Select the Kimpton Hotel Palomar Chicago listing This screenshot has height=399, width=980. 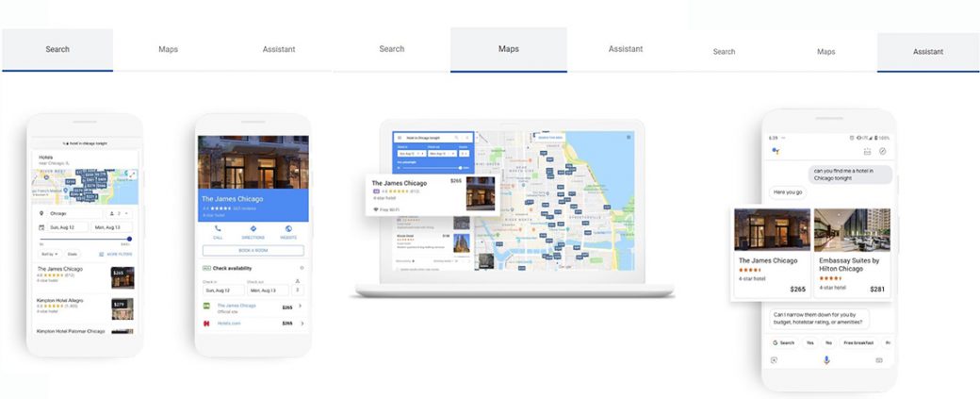click(x=71, y=331)
